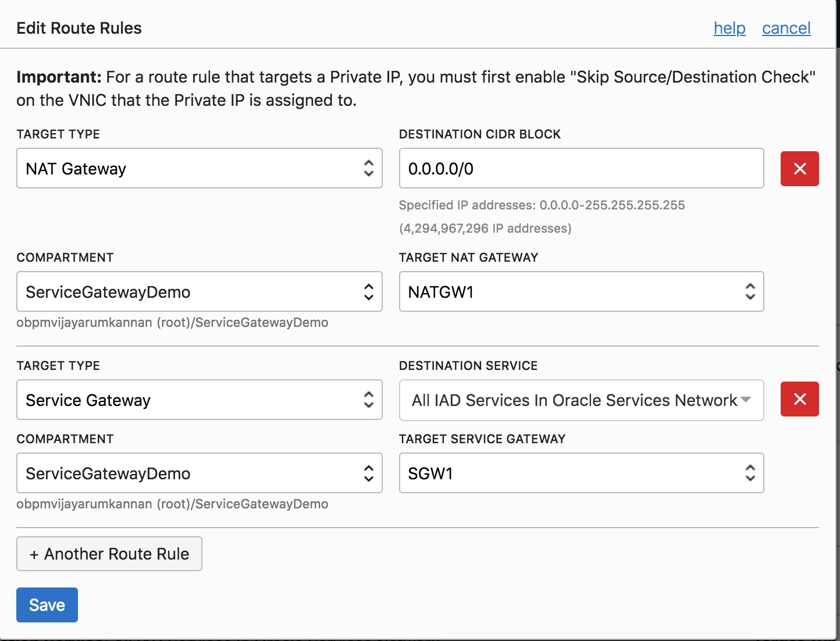Click the SGW1 selector arrows

(x=750, y=473)
